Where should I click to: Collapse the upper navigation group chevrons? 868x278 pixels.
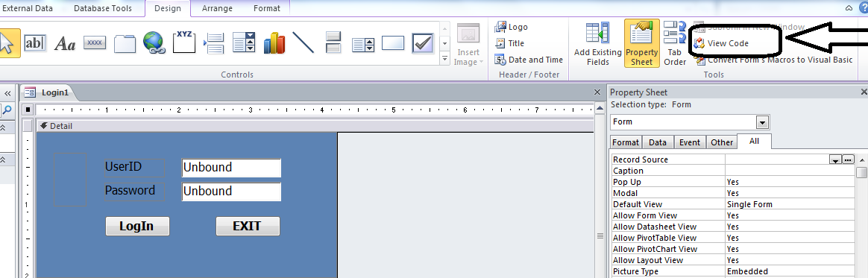pyautogui.click(x=3, y=128)
